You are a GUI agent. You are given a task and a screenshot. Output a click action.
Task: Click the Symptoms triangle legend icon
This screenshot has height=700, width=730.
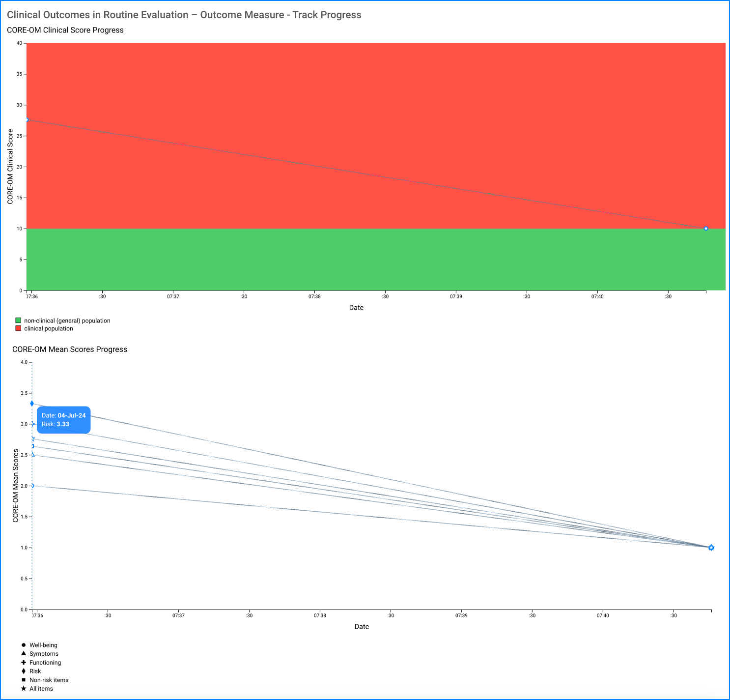[x=24, y=653]
